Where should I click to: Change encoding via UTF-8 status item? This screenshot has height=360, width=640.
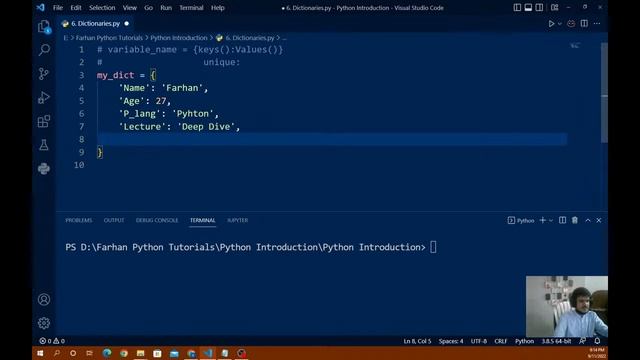[479, 341]
